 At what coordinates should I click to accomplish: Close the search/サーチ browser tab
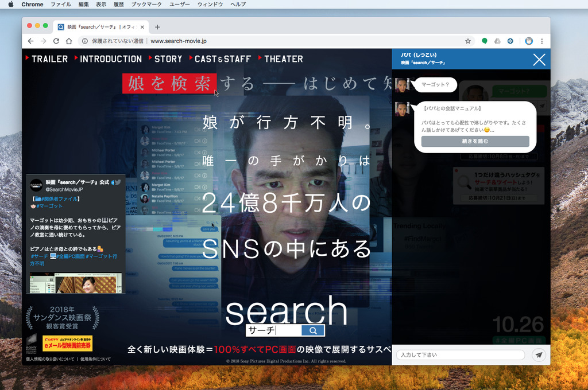tap(142, 27)
